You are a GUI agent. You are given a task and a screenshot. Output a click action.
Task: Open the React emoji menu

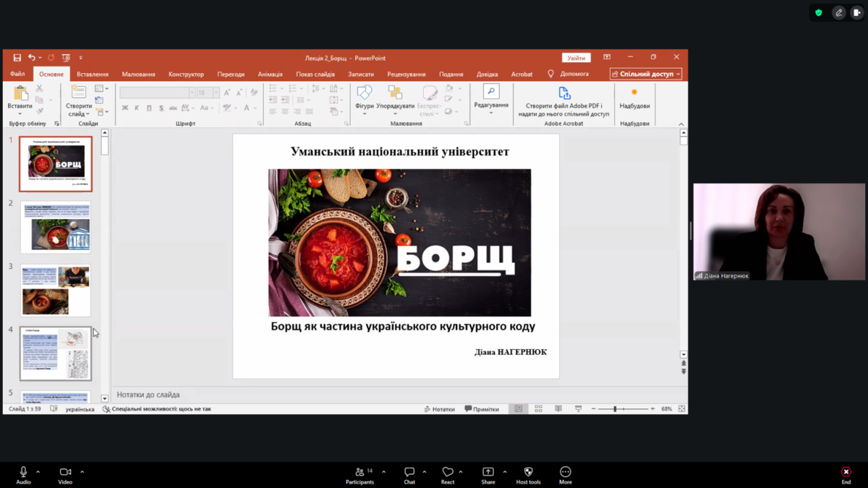click(448, 474)
